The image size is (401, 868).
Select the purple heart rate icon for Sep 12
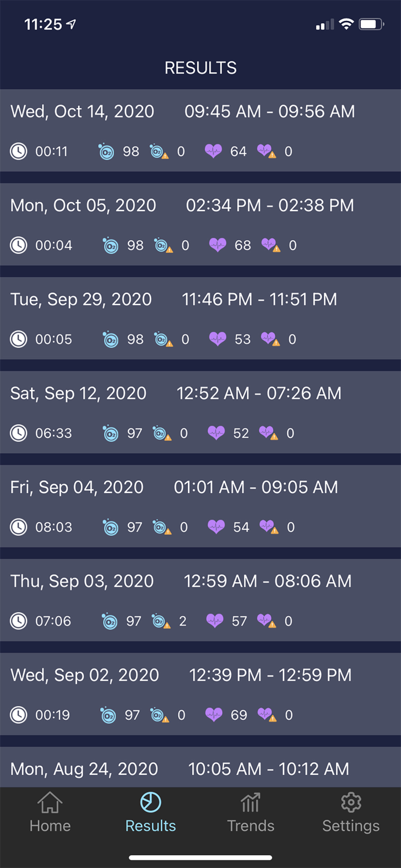[217, 433]
